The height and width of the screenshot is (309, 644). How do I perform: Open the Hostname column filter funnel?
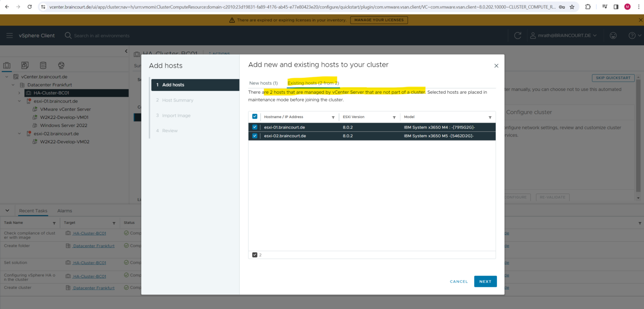point(333,116)
